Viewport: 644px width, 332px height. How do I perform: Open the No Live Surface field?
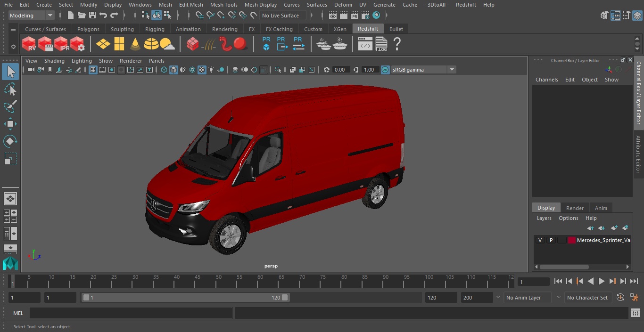(283, 16)
